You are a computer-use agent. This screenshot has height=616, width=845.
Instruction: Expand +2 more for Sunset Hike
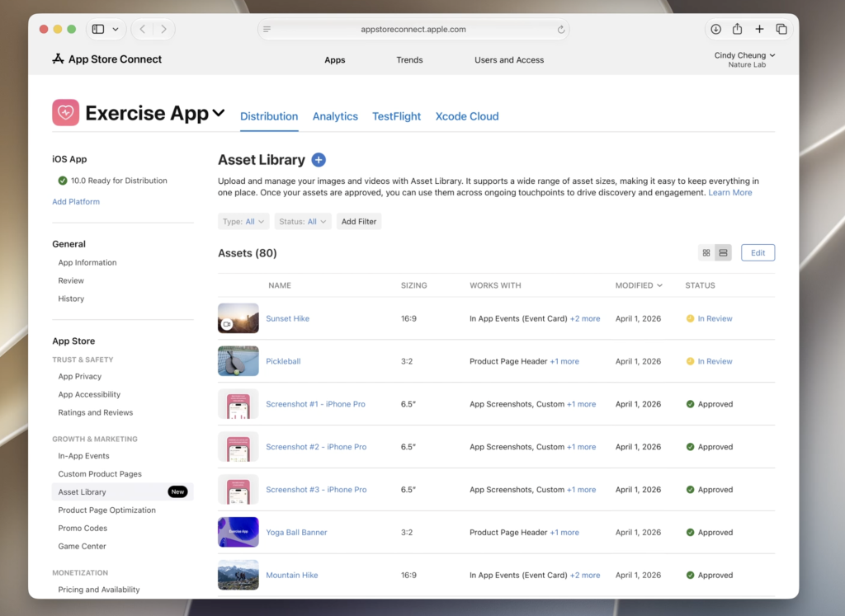click(585, 318)
